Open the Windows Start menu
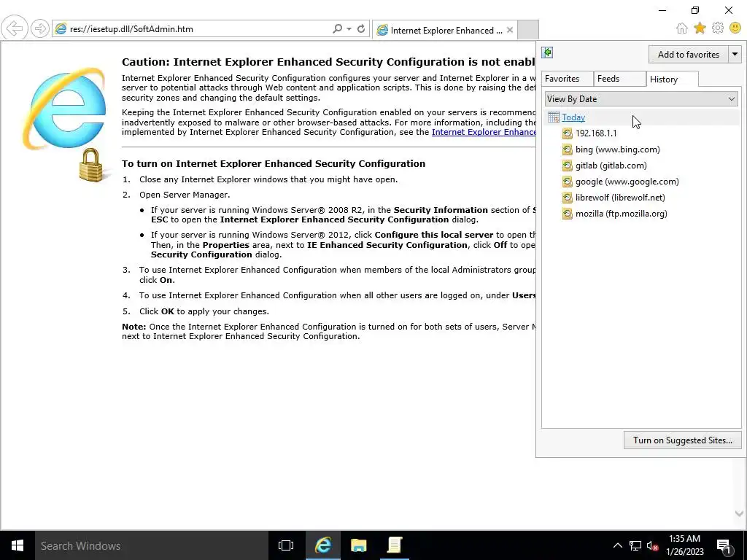Screen dimensions: 747x560 [x=18, y=545]
